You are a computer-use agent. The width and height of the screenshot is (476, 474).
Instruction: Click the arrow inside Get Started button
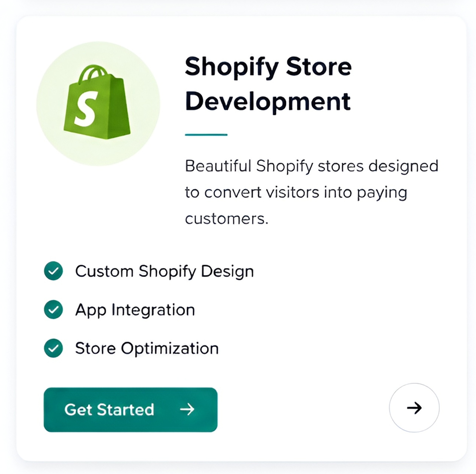pos(187,409)
